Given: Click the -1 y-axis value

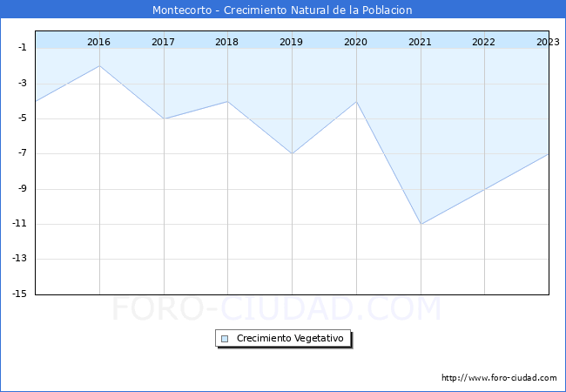Looking at the screenshot, I should click(23, 47).
